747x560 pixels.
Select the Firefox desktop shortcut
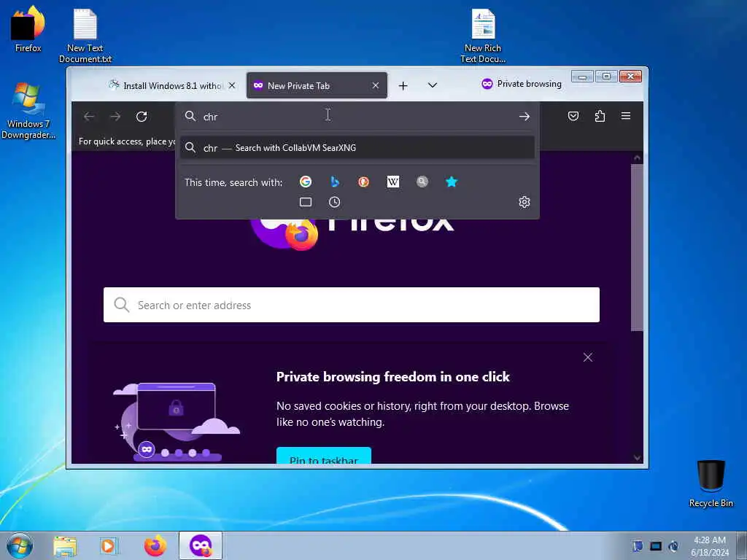pyautogui.click(x=28, y=29)
